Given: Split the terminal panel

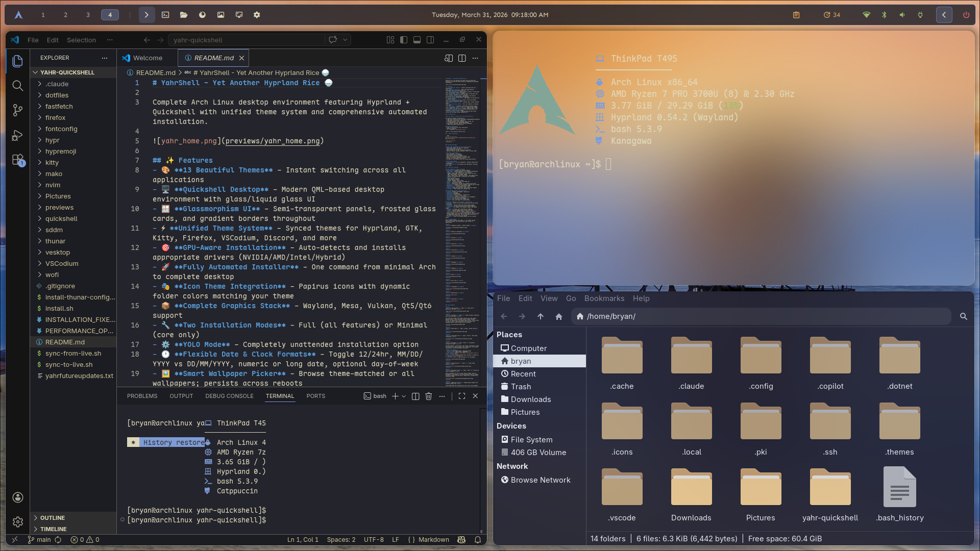Looking at the screenshot, I should click(415, 396).
